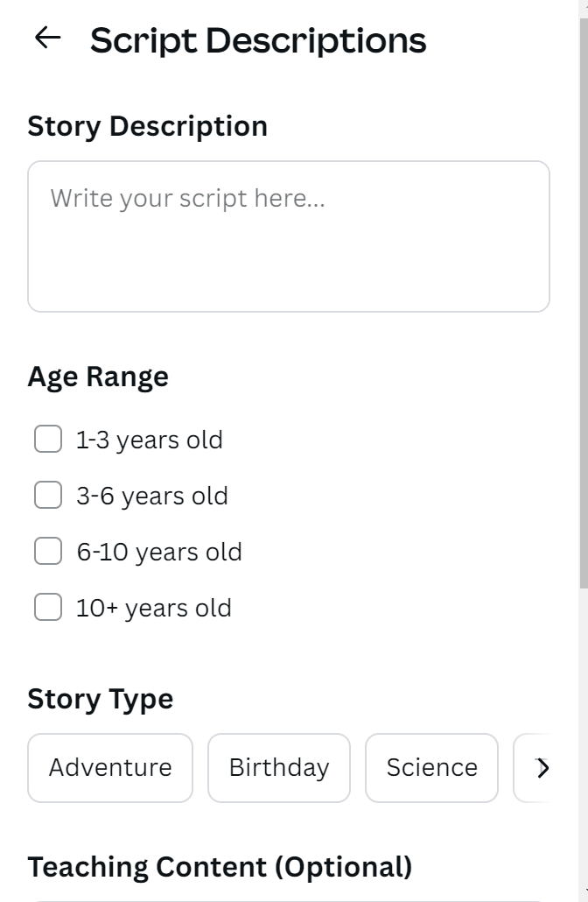Check the 6-10 years old box
The image size is (588, 902).
click(48, 552)
